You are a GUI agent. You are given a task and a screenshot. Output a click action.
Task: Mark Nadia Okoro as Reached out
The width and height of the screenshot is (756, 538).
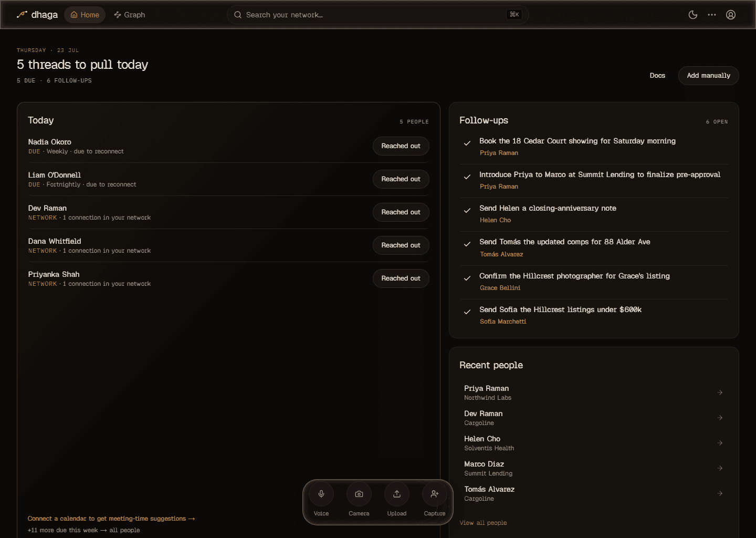point(401,146)
